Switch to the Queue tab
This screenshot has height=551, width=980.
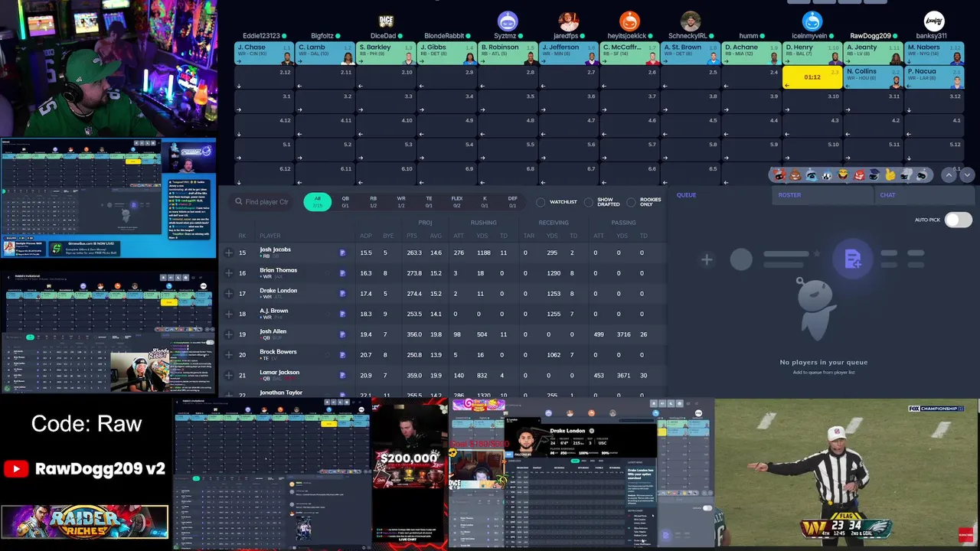pyautogui.click(x=687, y=195)
